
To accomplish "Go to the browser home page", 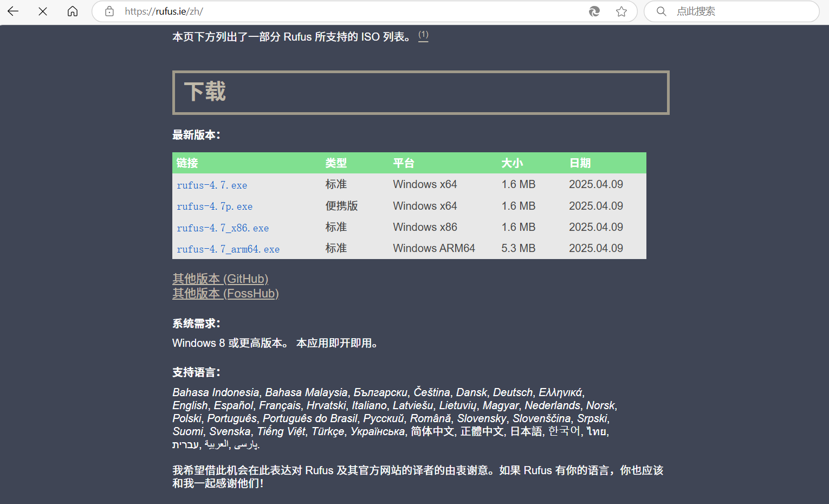I will 73,11.
